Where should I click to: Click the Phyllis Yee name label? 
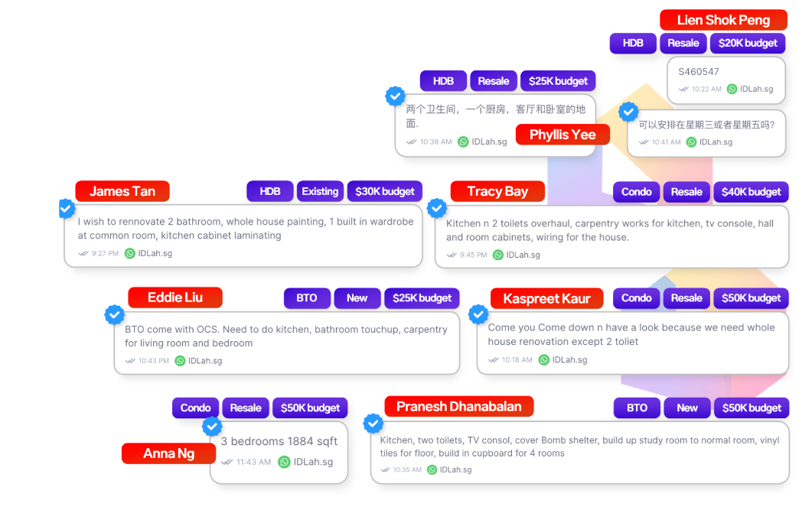[563, 135]
